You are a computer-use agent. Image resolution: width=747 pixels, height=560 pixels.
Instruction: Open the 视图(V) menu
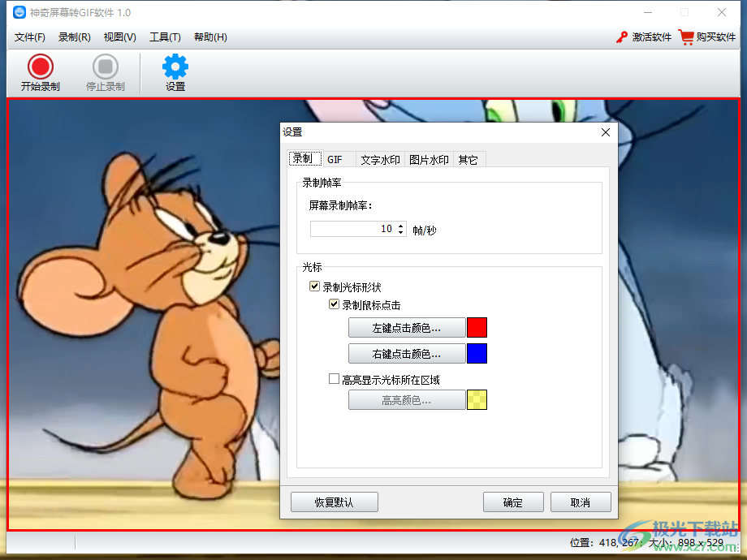[x=120, y=37]
